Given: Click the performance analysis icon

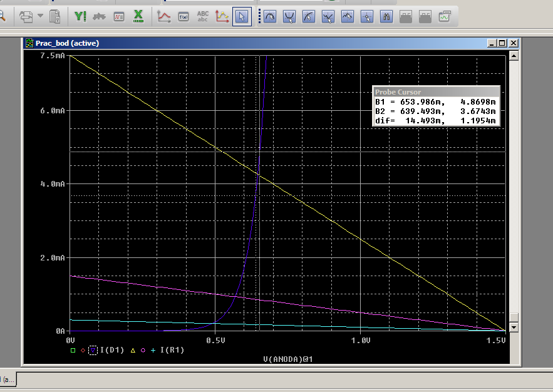Looking at the screenshot, I should tap(99, 16).
